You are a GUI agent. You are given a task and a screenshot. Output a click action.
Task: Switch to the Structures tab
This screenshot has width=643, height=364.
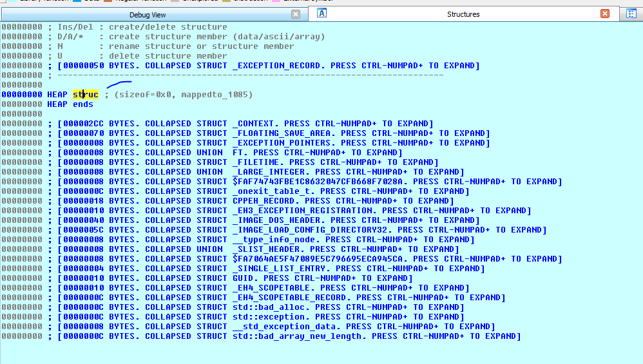coord(463,14)
